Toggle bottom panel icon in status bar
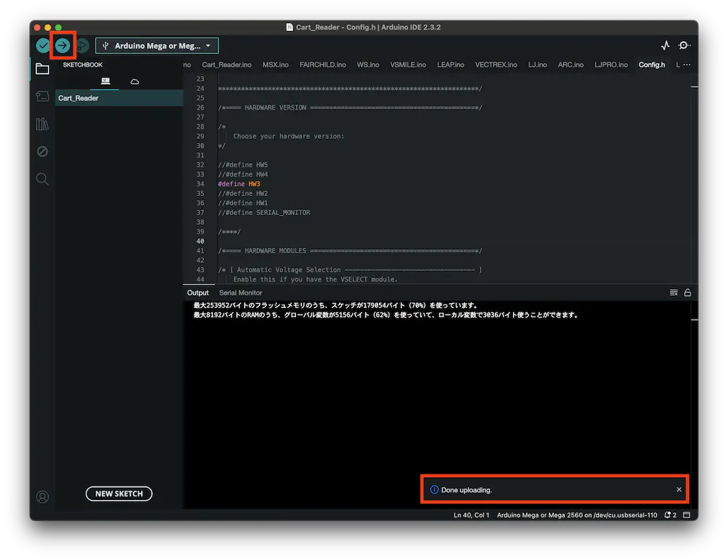Image resolution: width=728 pixels, height=560 pixels. tap(687, 515)
